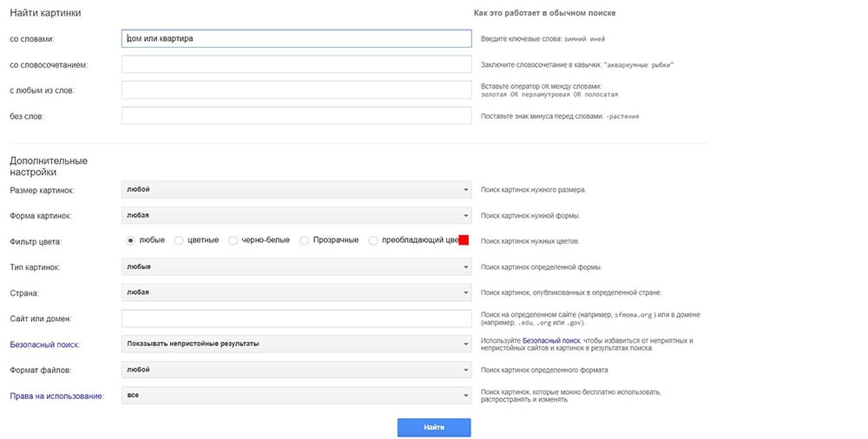The width and height of the screenshot is (868, 439).
Task: Follow the 'Права на использование' link
Action: (56, 396)
